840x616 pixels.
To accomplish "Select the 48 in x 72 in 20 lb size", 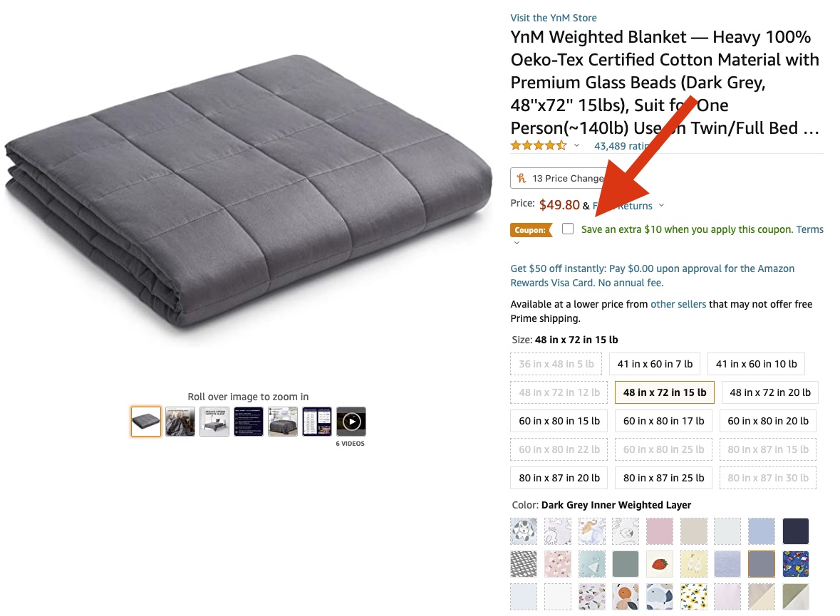I will [x=769, y=392].
